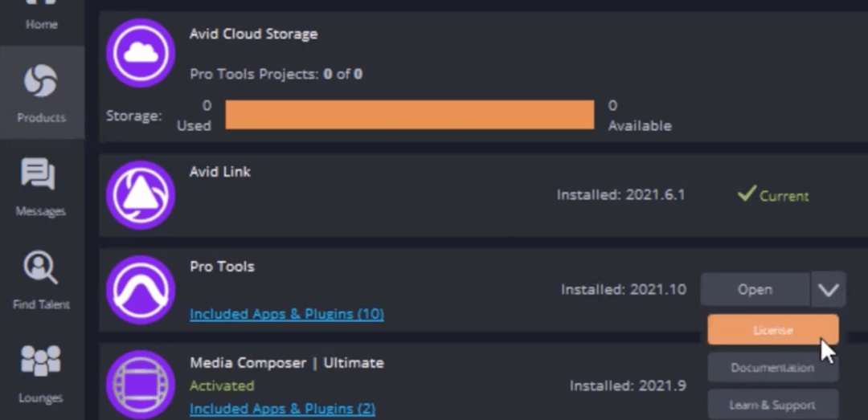Select the Products sidebar icon
Image resolution: width=868 pixels, height=420 pixels.
pos(41,92)
